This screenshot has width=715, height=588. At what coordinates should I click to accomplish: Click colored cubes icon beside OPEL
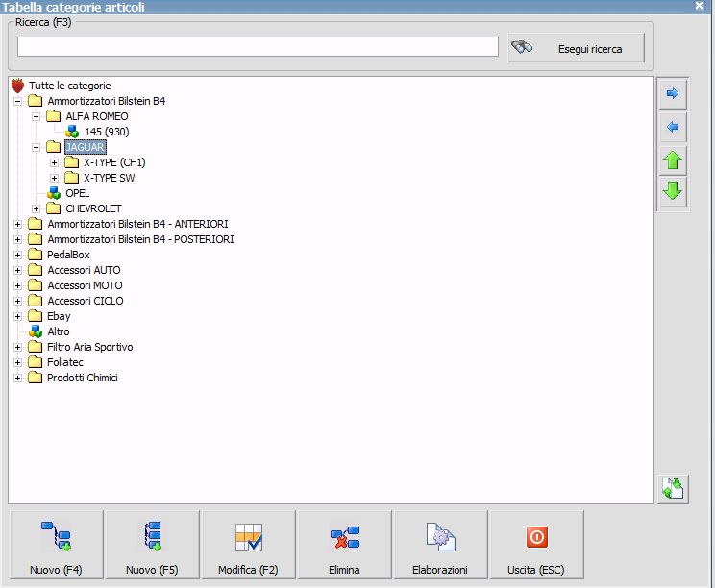click(x=54, y=193)
